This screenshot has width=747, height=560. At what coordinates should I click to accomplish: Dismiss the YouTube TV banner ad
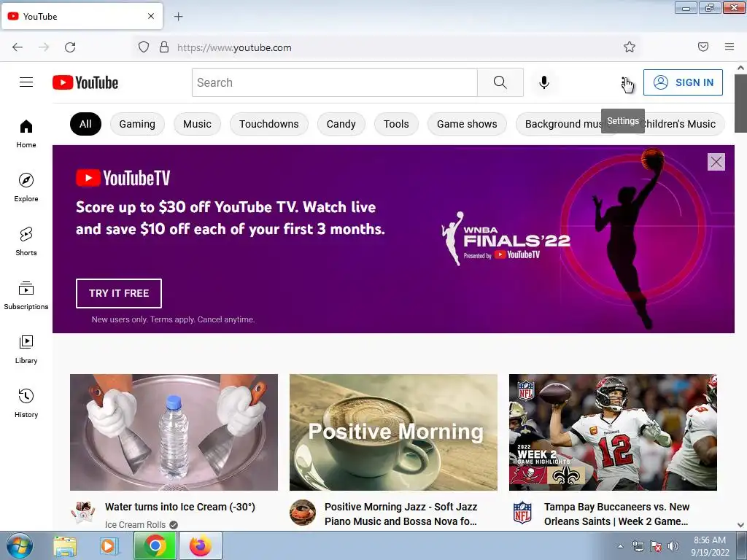click(x=716, y=162)
